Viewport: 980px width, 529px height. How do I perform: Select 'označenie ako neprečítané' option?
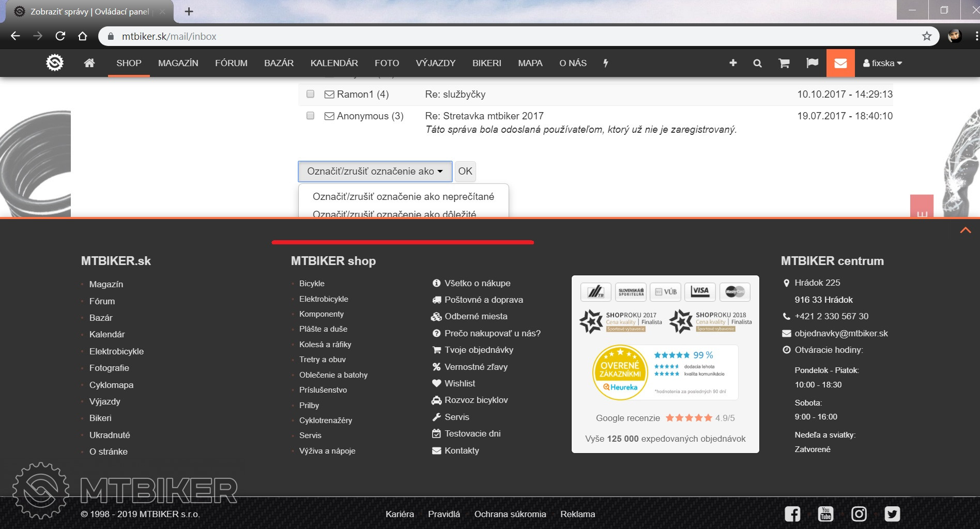click(403, 196)
